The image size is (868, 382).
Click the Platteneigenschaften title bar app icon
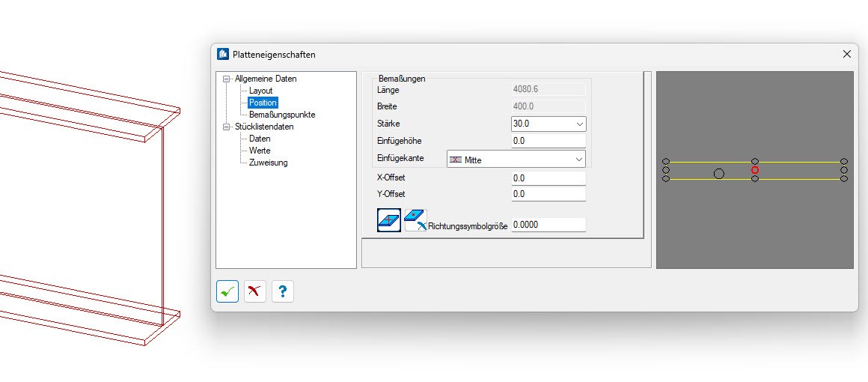[x=223, y=55]
